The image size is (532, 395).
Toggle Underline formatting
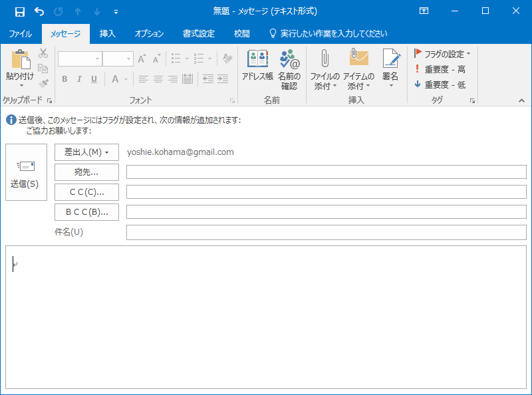pos(94,79)
